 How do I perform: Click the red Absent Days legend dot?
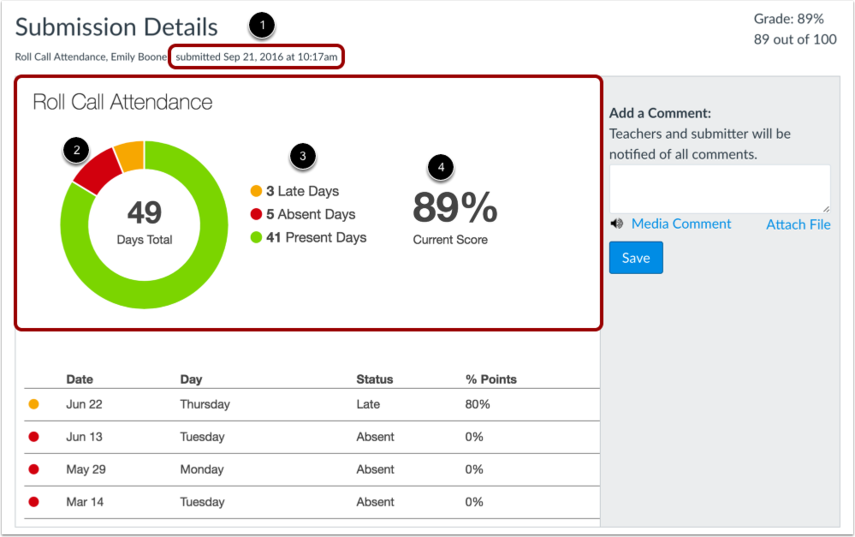(256, 214)
